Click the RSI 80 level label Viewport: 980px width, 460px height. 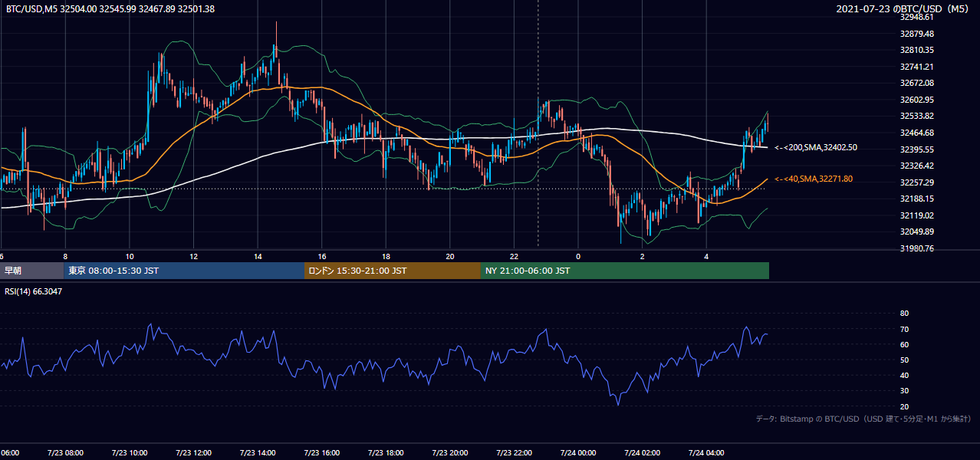pyautogui.click(x=904, y=314)
